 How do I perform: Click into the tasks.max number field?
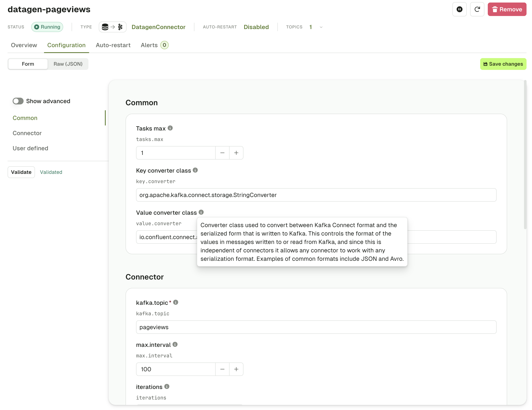pyautogui.click(x=176, y=153)
